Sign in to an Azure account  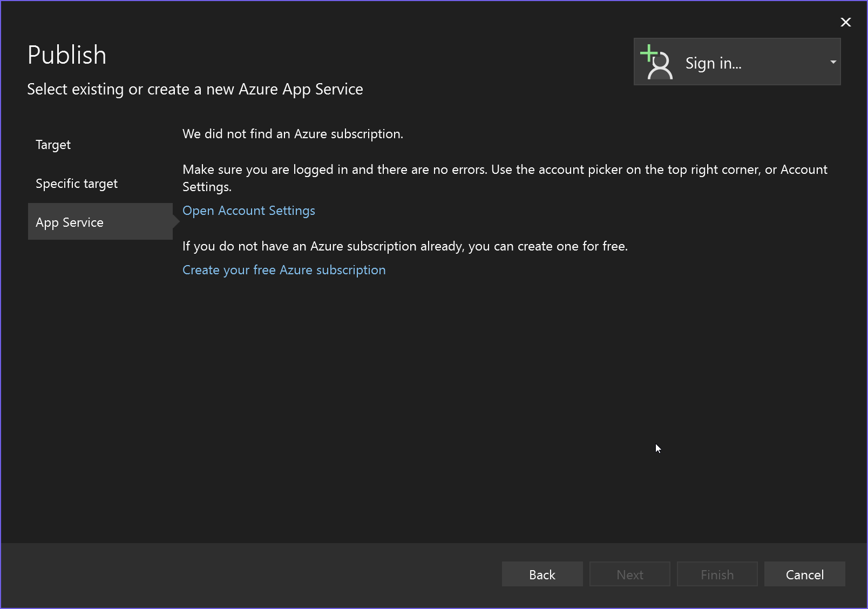[713, 63]
